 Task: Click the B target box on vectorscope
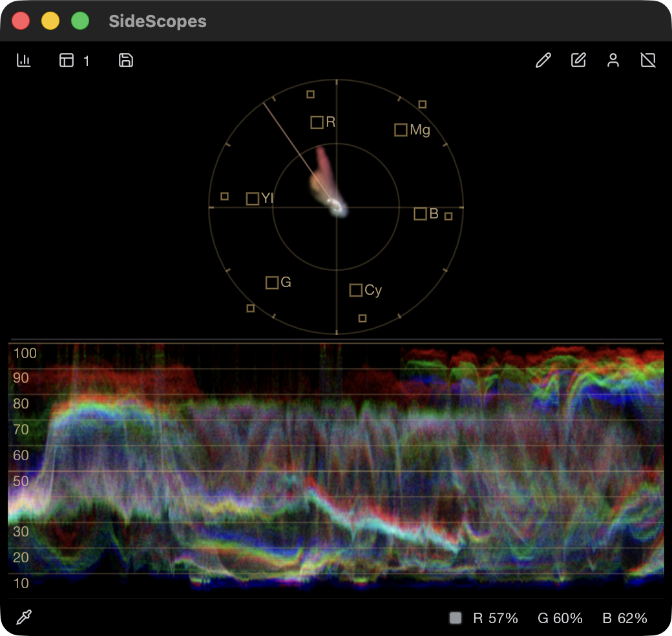[420, 214]
